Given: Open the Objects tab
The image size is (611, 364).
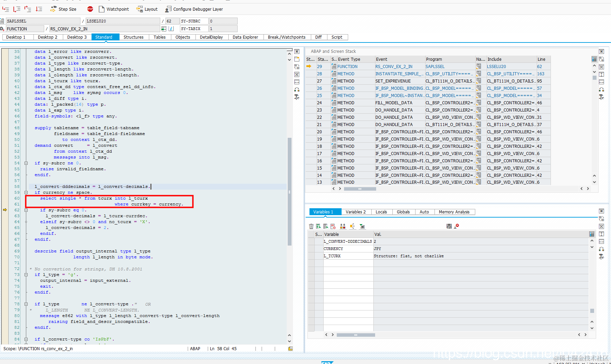Looking at the screenshot, I should (x=183, y=37).
